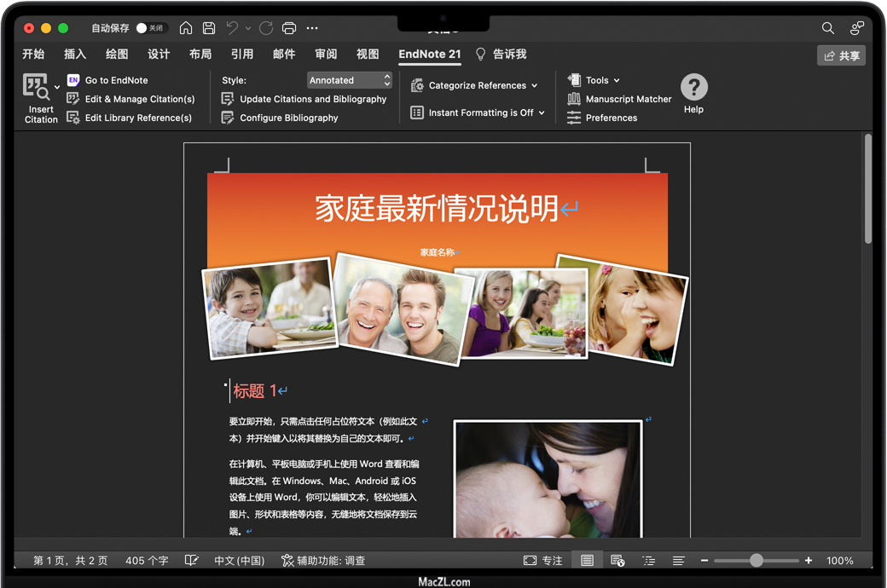Expand Instant Formatting is Off menu
The height and width of the screenshot is (588, 887).
pyautogui.click(x=478, y=112)
